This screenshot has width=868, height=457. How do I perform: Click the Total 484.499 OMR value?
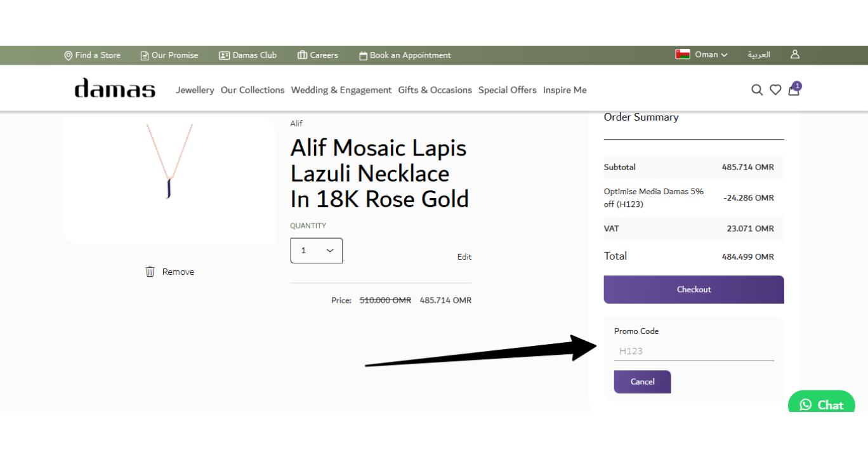point(747,257)
